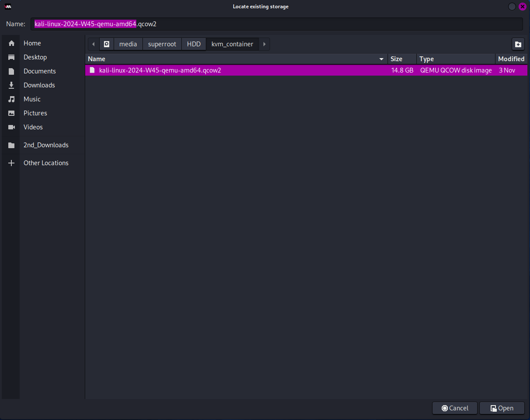Click the 14.8 GB size cell
Image resolution: width=530 pixels, height=420 pixels.
point(402,70)
